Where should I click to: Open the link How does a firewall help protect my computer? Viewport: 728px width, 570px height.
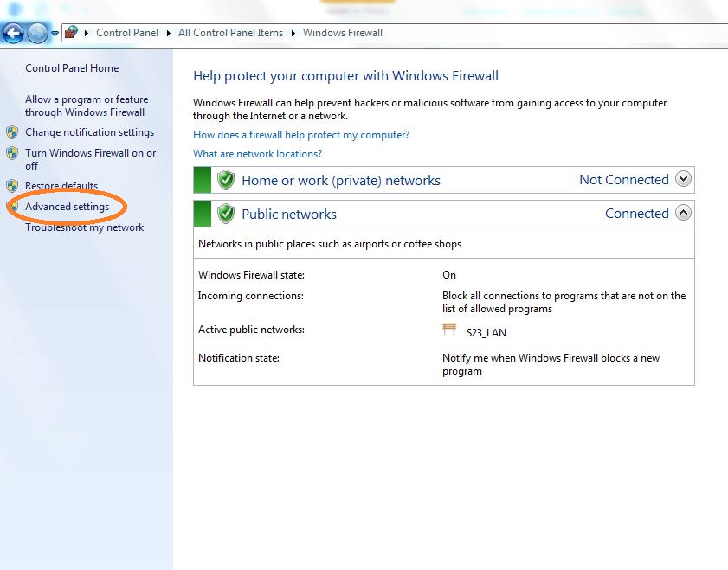tap(300, 134)
